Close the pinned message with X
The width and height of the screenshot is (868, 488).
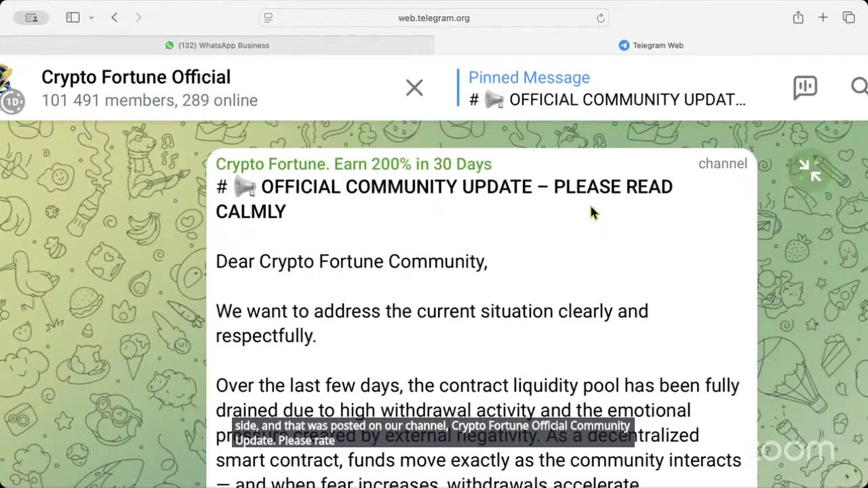pyautogui.click(x=414, y=87)
